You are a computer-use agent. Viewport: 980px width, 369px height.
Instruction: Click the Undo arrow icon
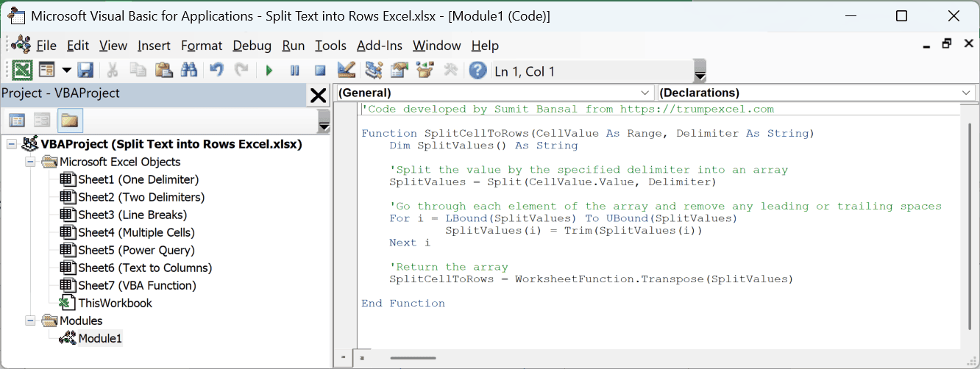[x=216, y=71]
